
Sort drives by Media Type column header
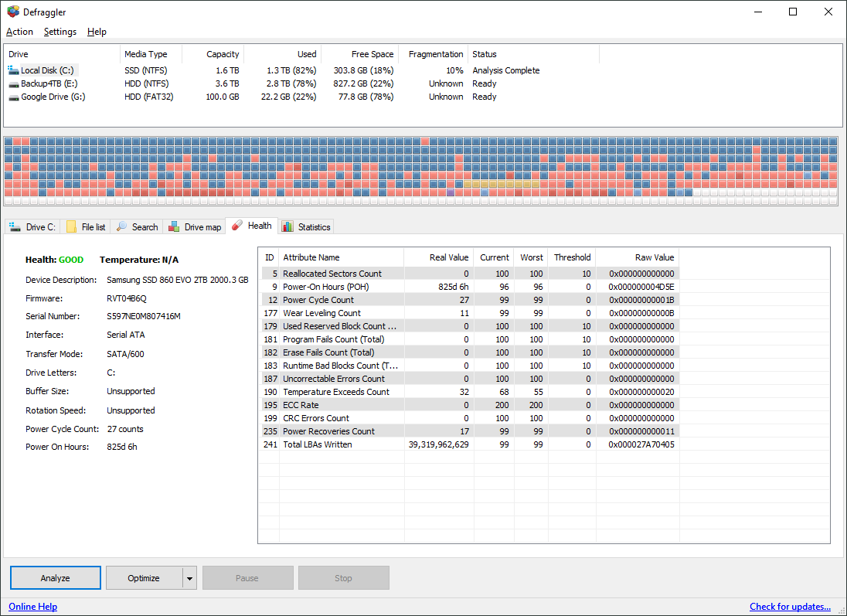coord(151,54)
